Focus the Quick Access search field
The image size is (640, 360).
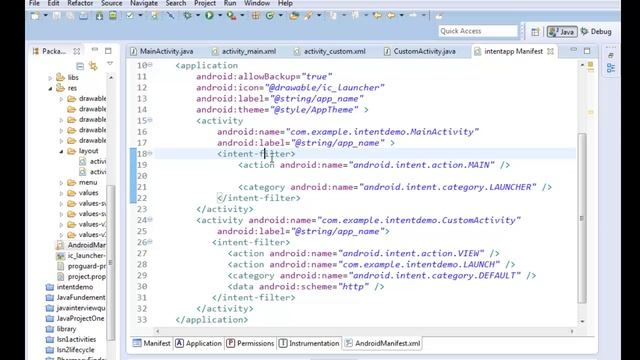(x=478, y=31)
